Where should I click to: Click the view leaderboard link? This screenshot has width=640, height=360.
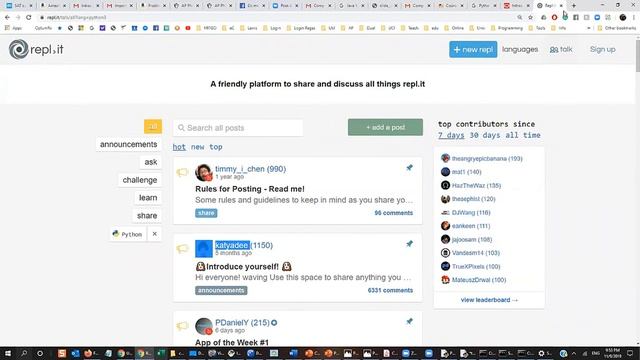[x=489, y=300]
